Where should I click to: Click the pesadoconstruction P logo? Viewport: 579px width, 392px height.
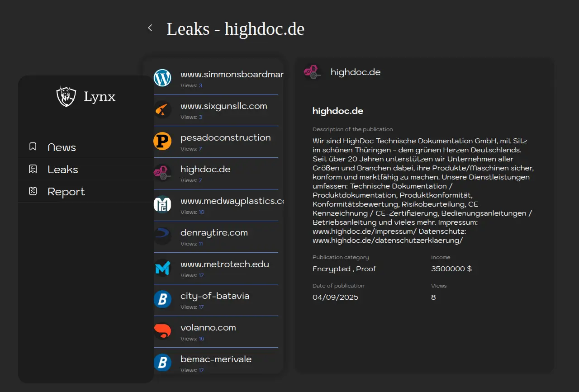tap(162, 141)
